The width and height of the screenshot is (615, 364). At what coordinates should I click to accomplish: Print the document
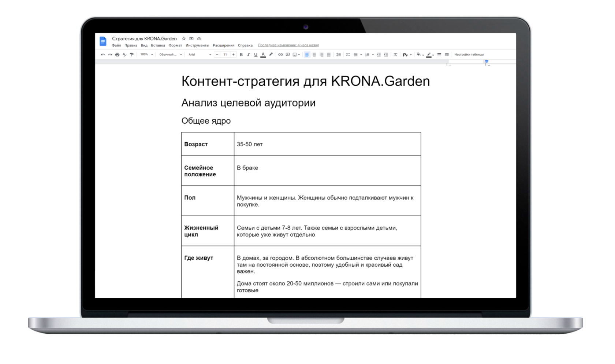[x=117, y=55]
